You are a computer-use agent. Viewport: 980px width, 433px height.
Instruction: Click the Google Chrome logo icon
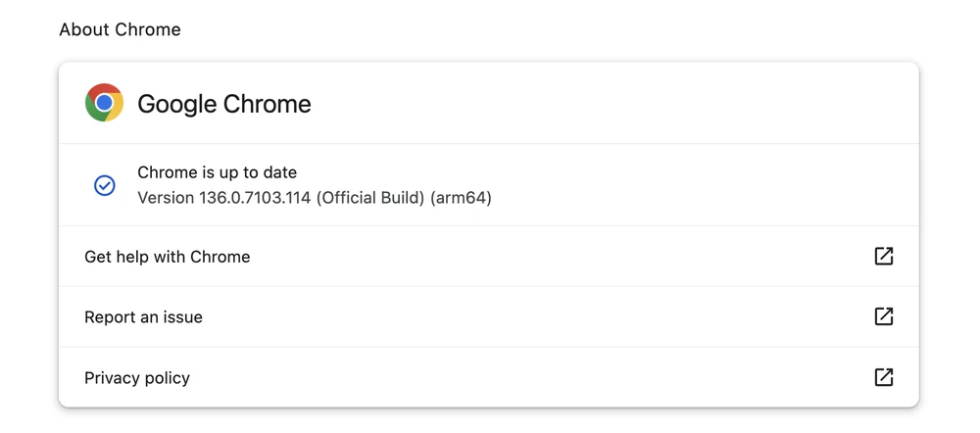point(104,103)
